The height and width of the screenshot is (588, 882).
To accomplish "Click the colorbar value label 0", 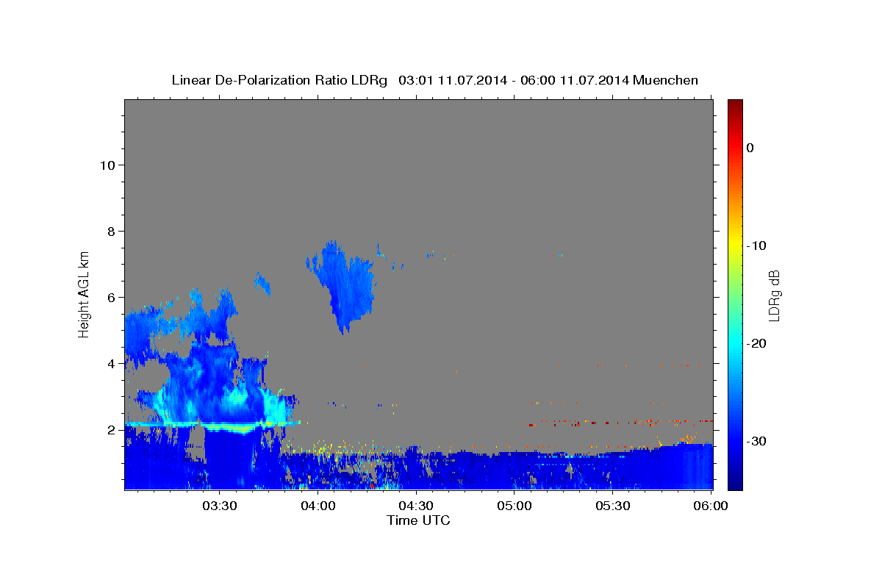I will 750,148.
